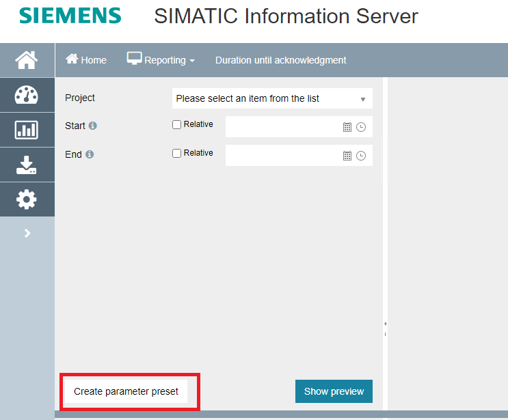Enable Relative checkbox for Start

(x=176, y=124)
